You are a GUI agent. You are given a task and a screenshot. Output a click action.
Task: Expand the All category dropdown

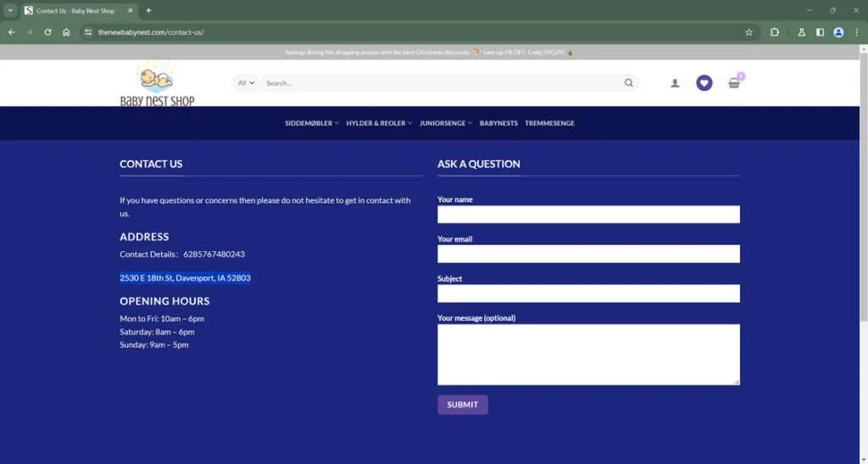coord(246,83)
